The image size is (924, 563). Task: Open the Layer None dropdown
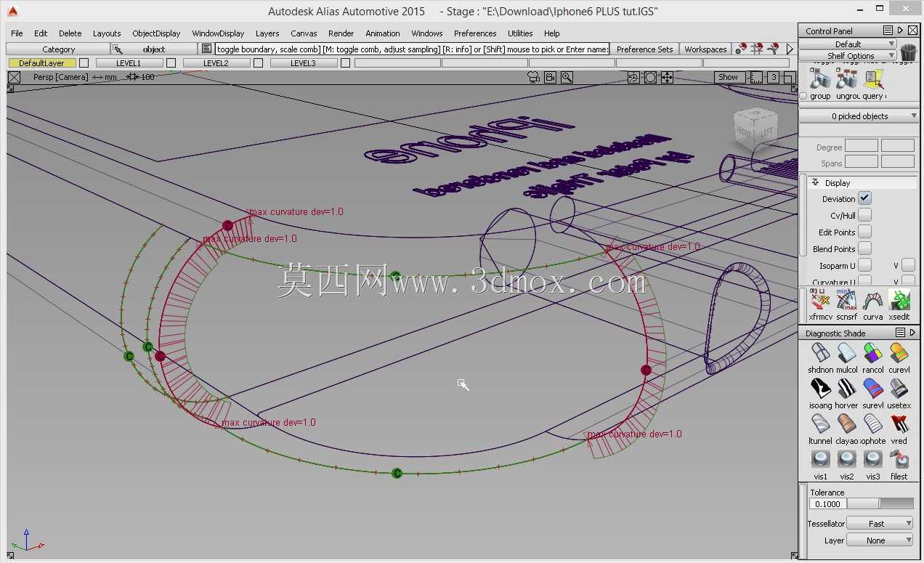coord(880,540)
